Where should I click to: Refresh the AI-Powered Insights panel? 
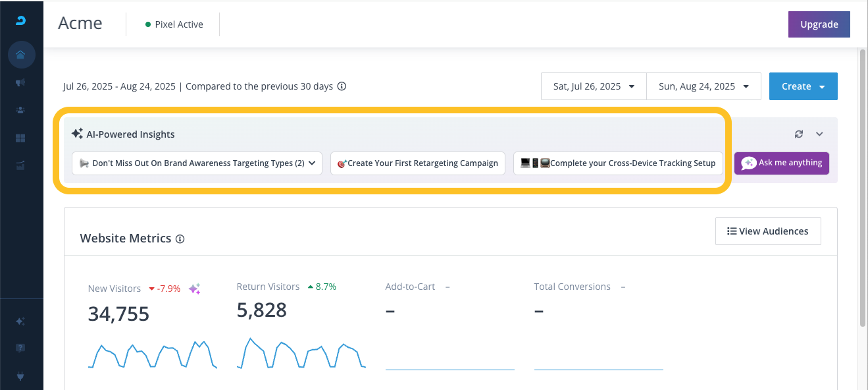pyautogui.click(x=799, y=134)
